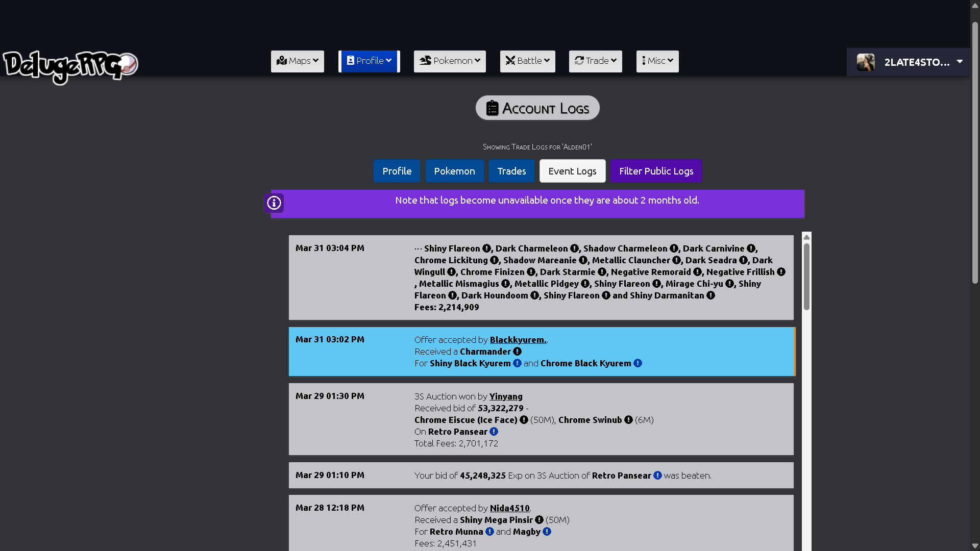The width and height of the screenshot is (980, 551).
Task: Switch to the Pokemon logs tab
Action: (x=455, y=171)
